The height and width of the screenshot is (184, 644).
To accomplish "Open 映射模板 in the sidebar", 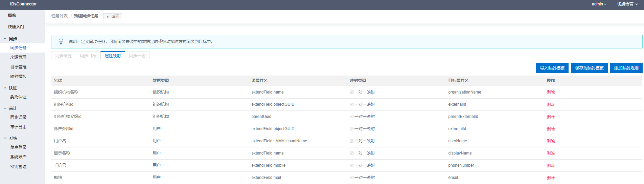I will click(18, 77).
